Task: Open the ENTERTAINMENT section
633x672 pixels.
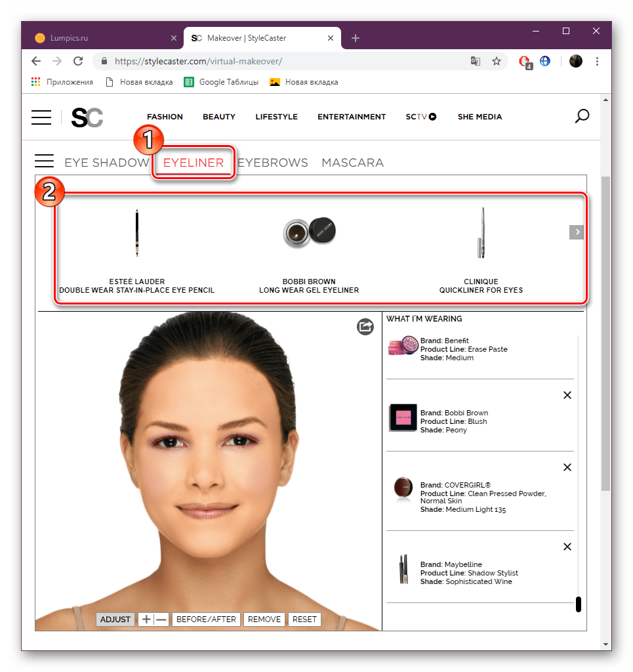Action: (352, 117)
